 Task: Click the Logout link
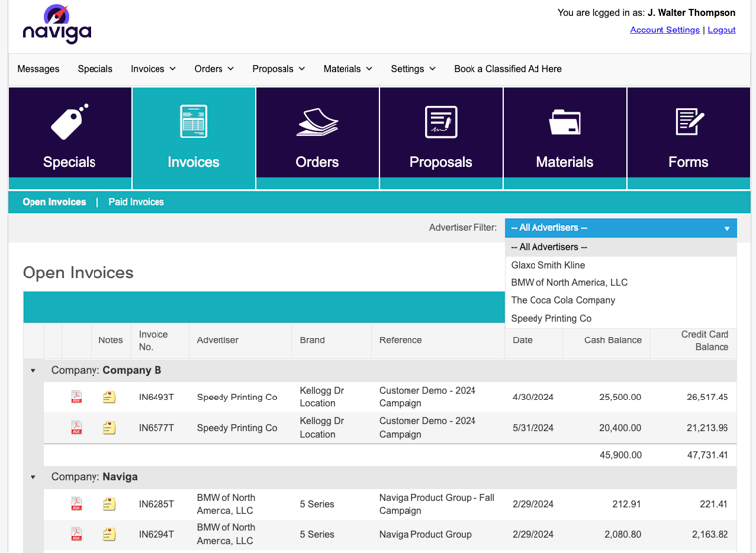pyautogui.click(x=722, y=31)
